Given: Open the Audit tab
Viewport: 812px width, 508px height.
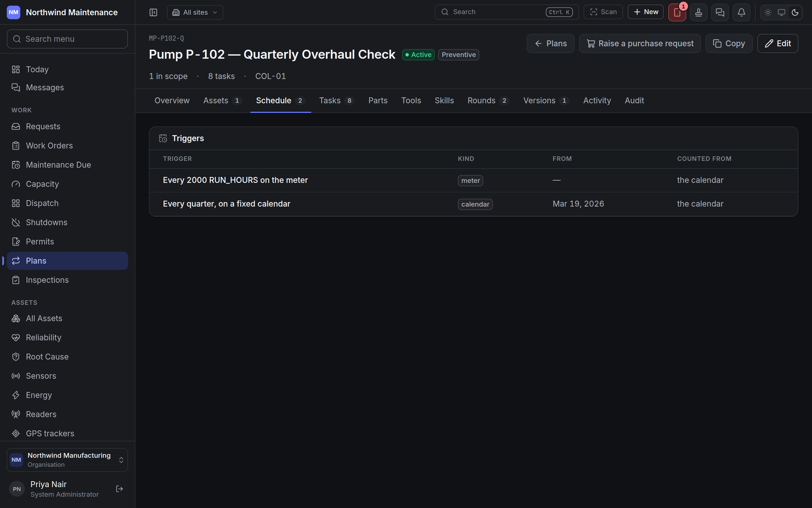Looking at the screenshot, I should click(x=634, y=100).
